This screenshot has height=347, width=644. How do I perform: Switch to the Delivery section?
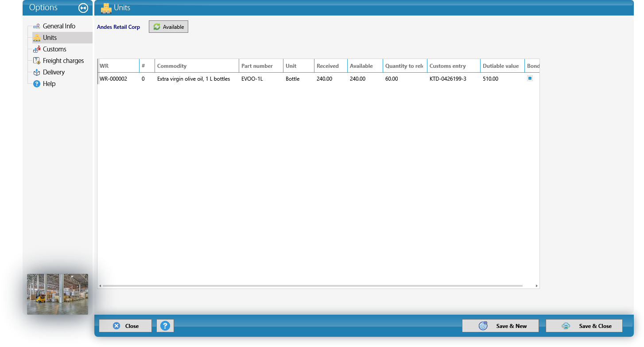click(54, 72)
